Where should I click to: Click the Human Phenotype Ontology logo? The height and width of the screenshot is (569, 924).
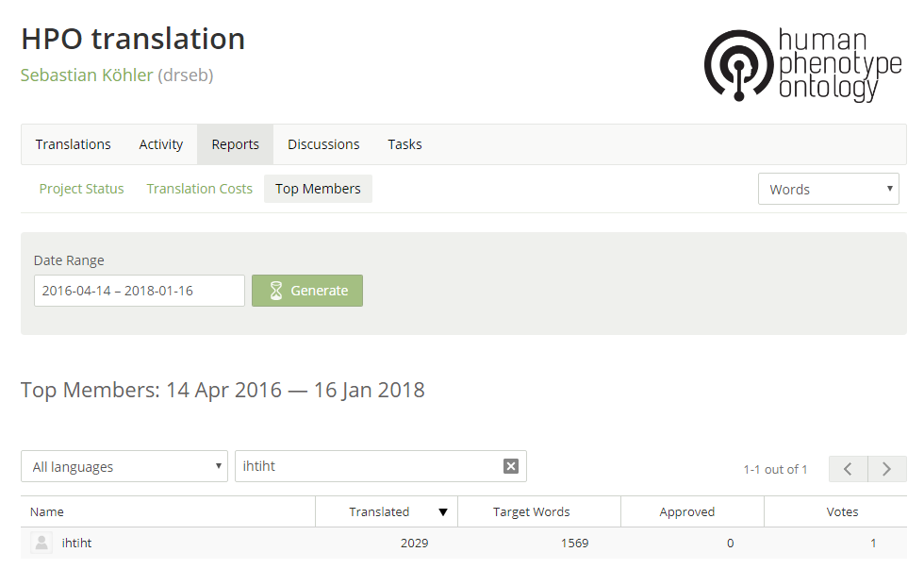(x=802, y=64)
